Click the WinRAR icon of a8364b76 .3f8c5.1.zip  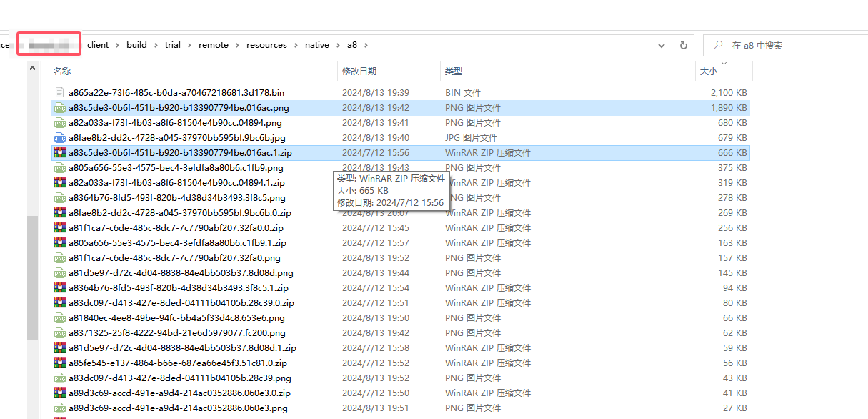(x=60, y=287)
